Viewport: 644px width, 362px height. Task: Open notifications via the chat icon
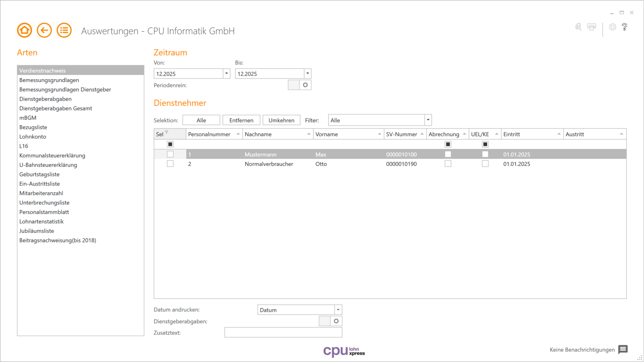[622, 350]
